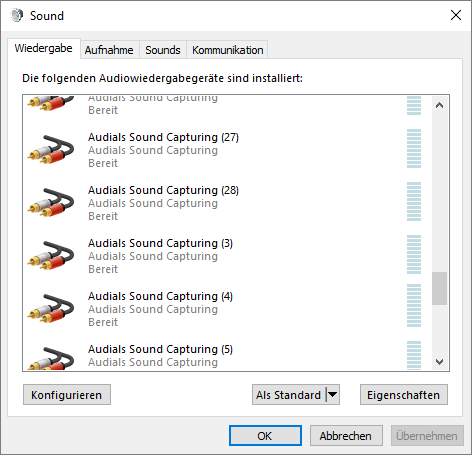Confirm with the OK button

(x=265, y=436)
